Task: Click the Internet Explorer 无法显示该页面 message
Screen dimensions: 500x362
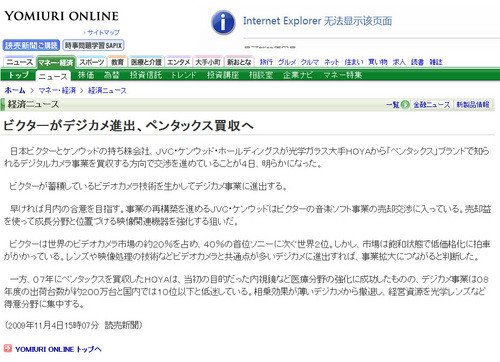Action: click(317, 21)
